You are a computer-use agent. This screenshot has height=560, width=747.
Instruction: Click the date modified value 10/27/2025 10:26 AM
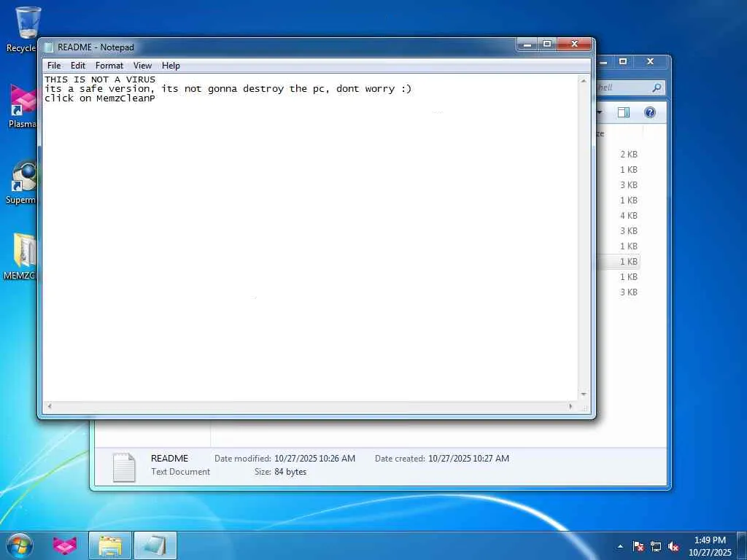(314, 459)
